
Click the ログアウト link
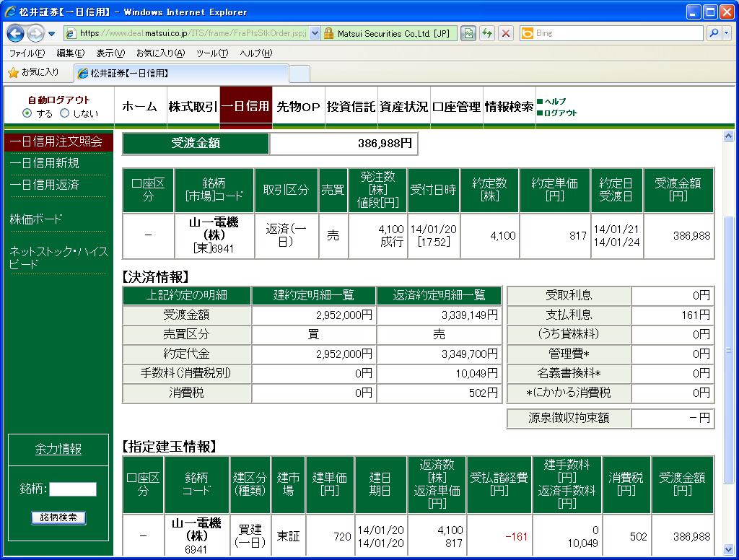coord(560,113)
